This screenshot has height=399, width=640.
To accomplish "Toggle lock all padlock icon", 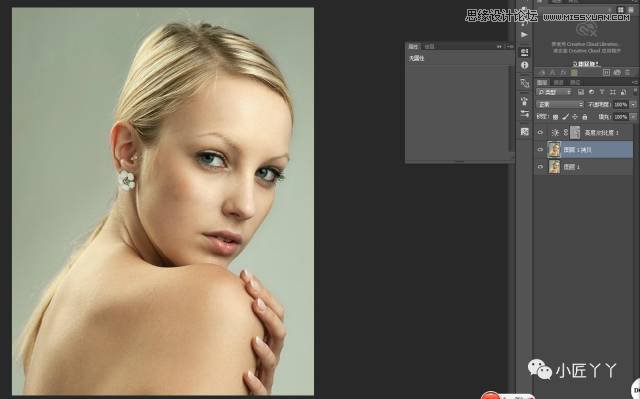I will point(584,117).
